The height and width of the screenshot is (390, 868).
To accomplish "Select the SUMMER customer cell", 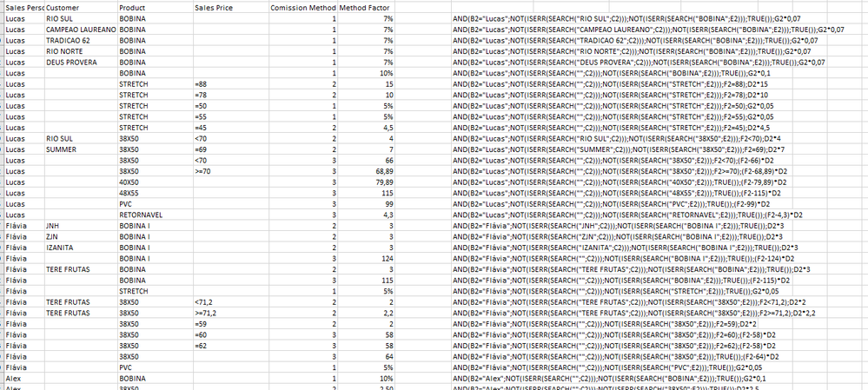I will [82, 149].
